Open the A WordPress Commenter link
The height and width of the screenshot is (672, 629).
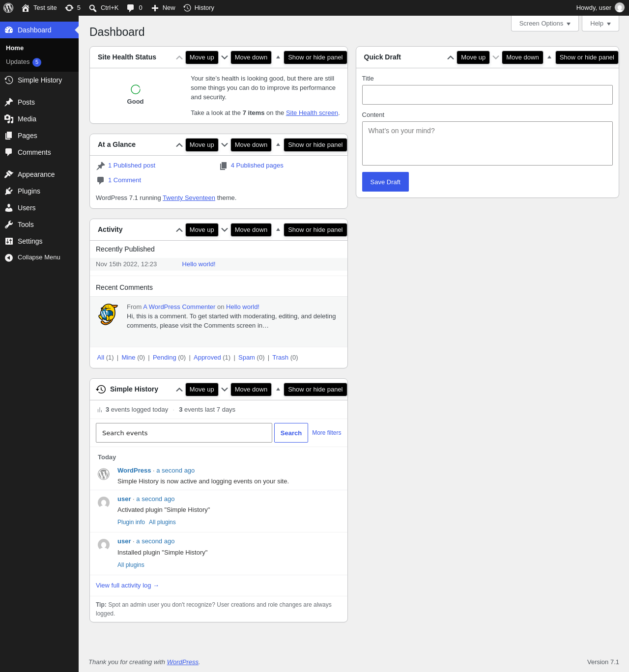click(x=179, y=307)
